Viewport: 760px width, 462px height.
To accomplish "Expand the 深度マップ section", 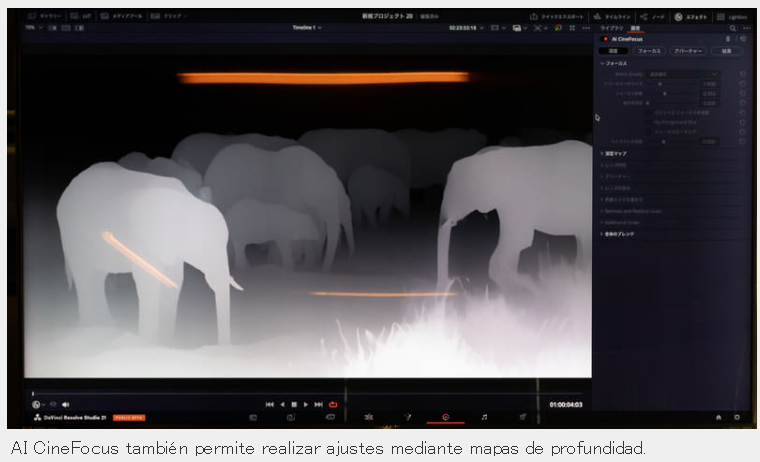I will pyautogui.click(x=614, y=154).
